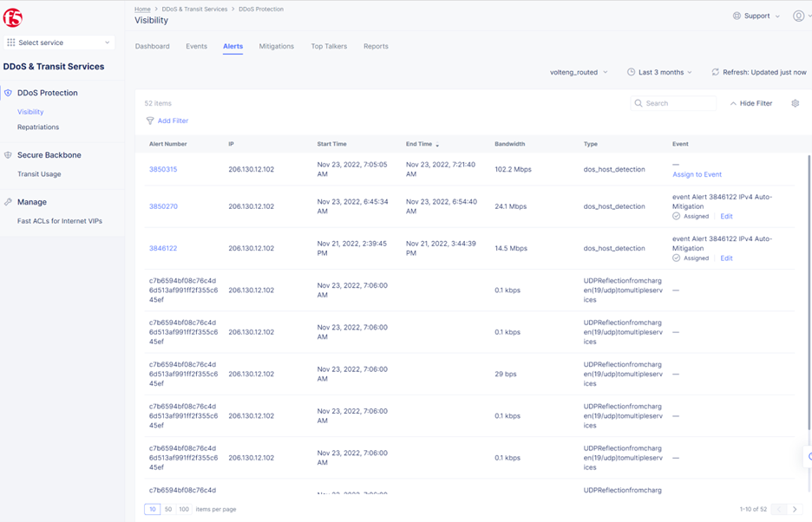This screenshot has width=812, height=522.
Task: Open the Select service dropdown
Action: tap(59, 42)
